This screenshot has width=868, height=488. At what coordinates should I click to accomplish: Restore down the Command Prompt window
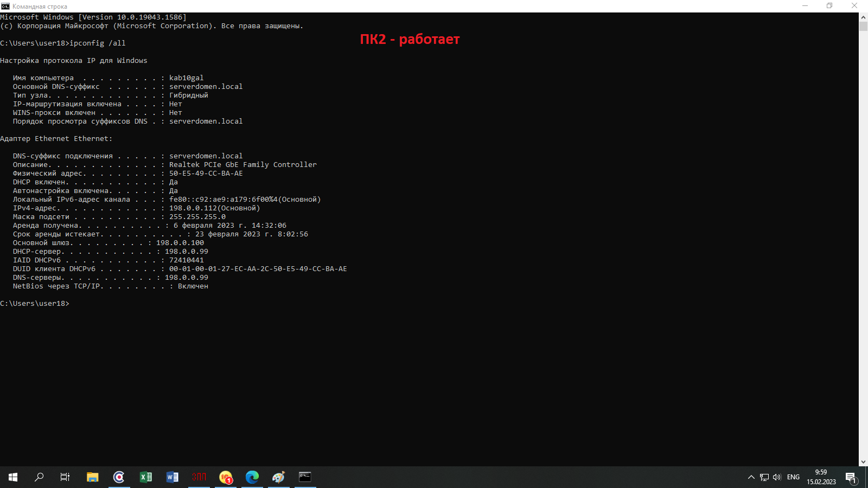coord(829,6)
